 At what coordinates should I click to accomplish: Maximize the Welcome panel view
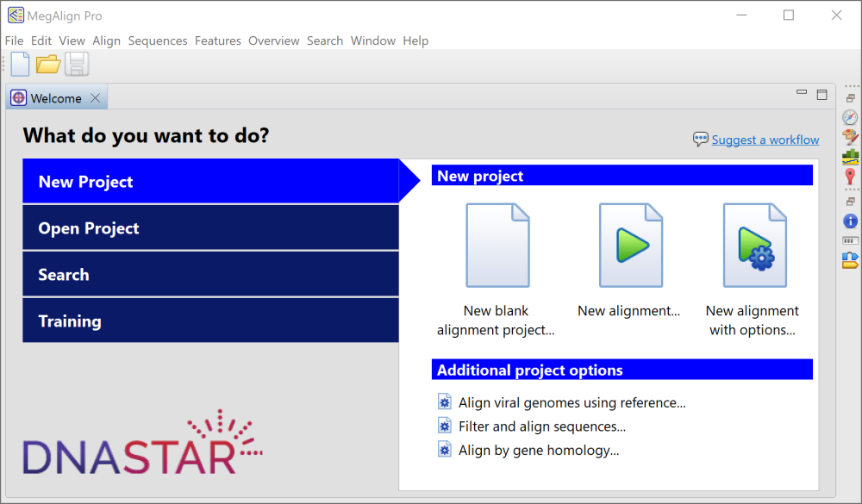point(821,95)
